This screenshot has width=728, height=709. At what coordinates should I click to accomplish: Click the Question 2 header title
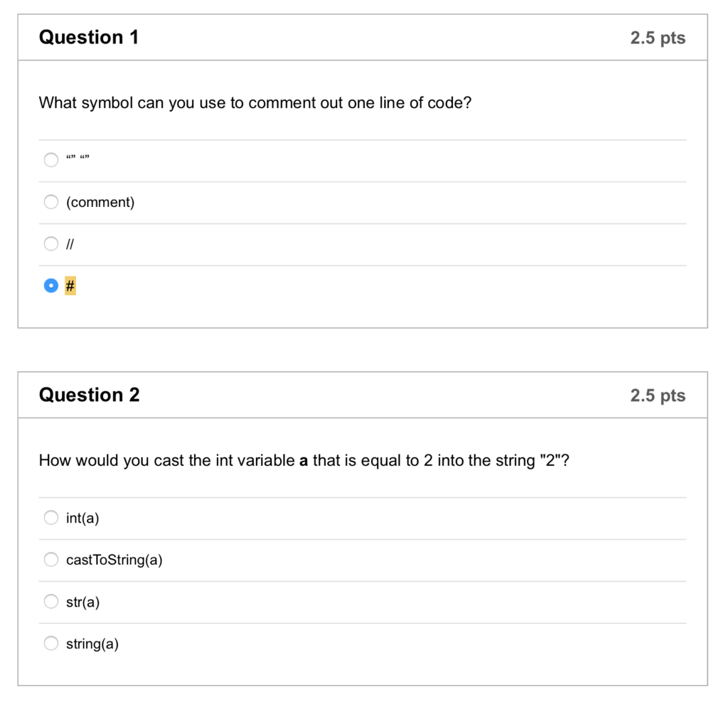89,395
